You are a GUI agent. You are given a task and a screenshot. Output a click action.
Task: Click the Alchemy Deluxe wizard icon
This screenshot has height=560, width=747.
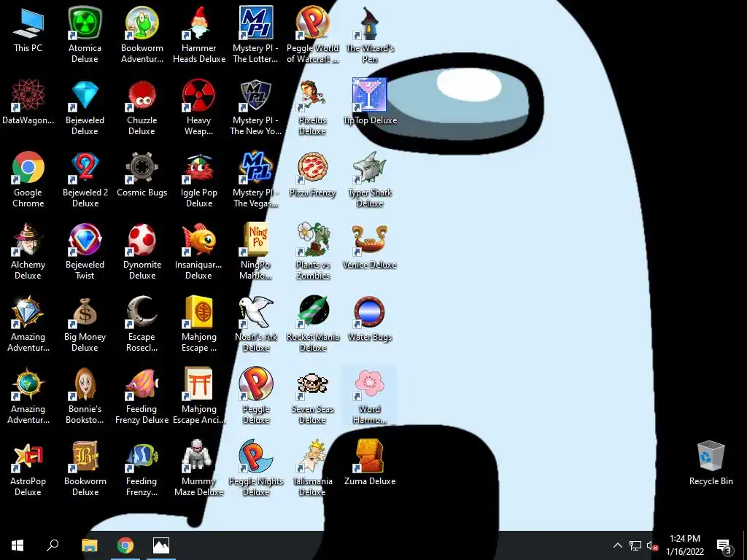28,239
